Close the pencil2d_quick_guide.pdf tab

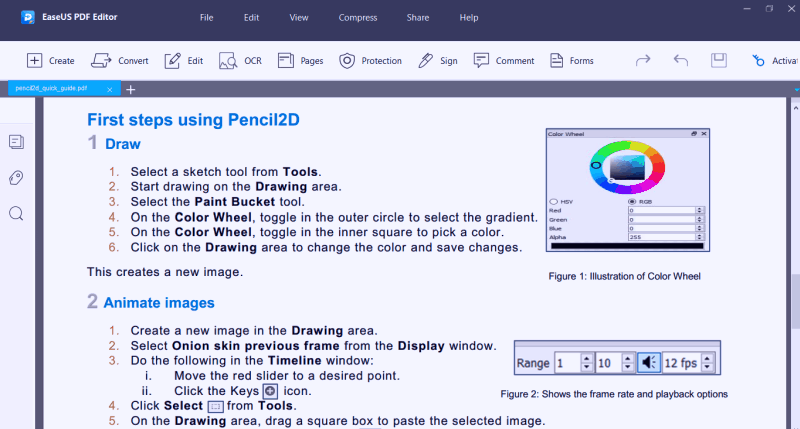pyautogui.click(x=110, y=89)
